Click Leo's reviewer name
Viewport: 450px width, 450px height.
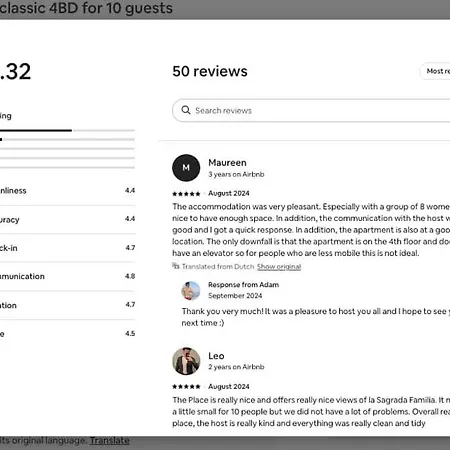(216, 356)
